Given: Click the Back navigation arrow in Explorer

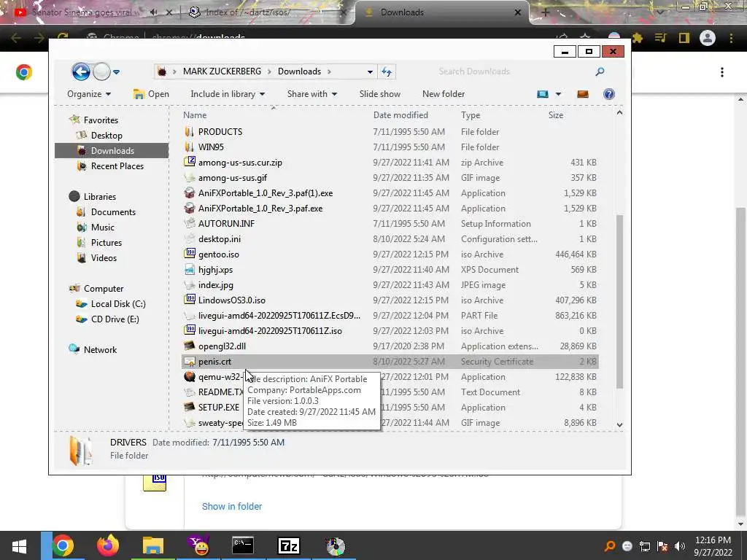Looking at the screenshot, I should tap(81, 72).
